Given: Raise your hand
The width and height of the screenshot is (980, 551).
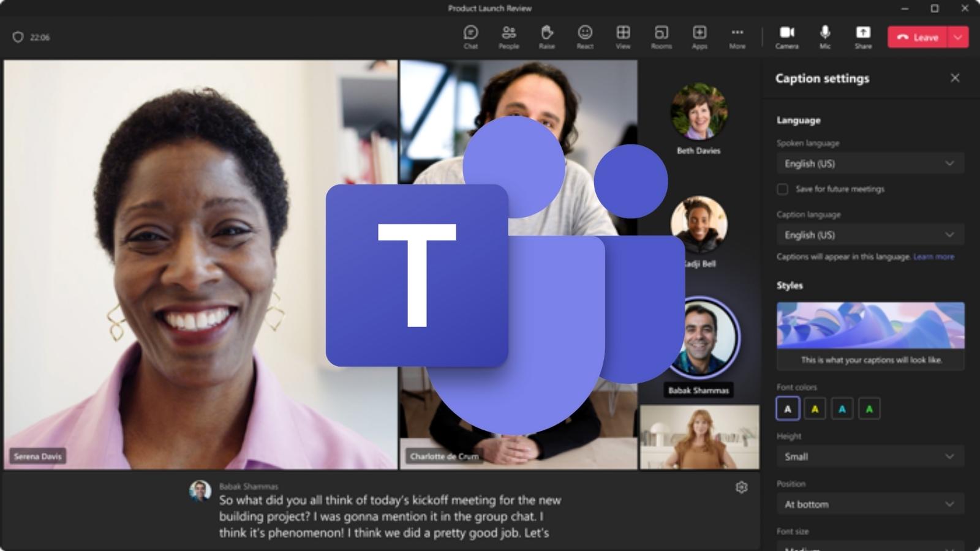Looking at the screenshot, I should click(x=547, y=37).
